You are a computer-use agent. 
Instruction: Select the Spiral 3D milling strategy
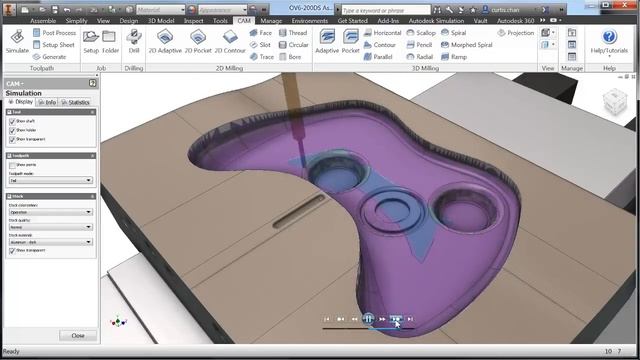point(453,33)
